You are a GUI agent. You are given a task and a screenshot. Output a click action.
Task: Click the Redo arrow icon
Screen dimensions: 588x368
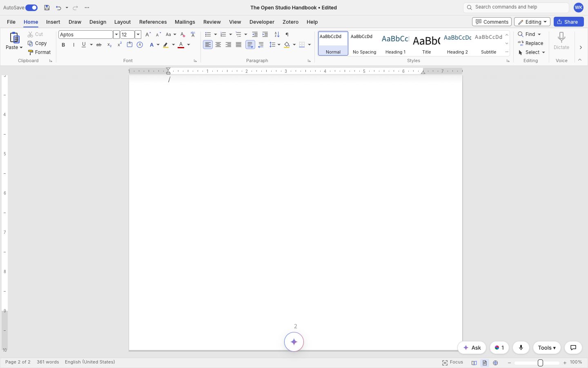click(x=75, y=8)
